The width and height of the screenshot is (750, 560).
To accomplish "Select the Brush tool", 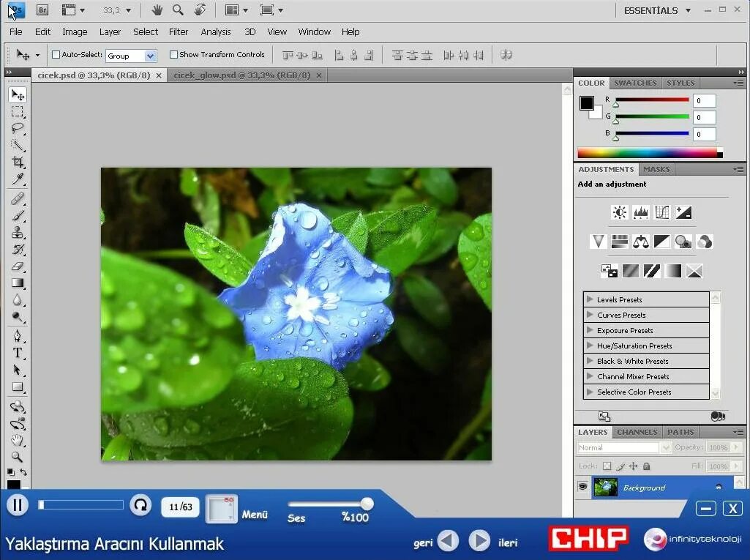I will (x=18, y=215).
